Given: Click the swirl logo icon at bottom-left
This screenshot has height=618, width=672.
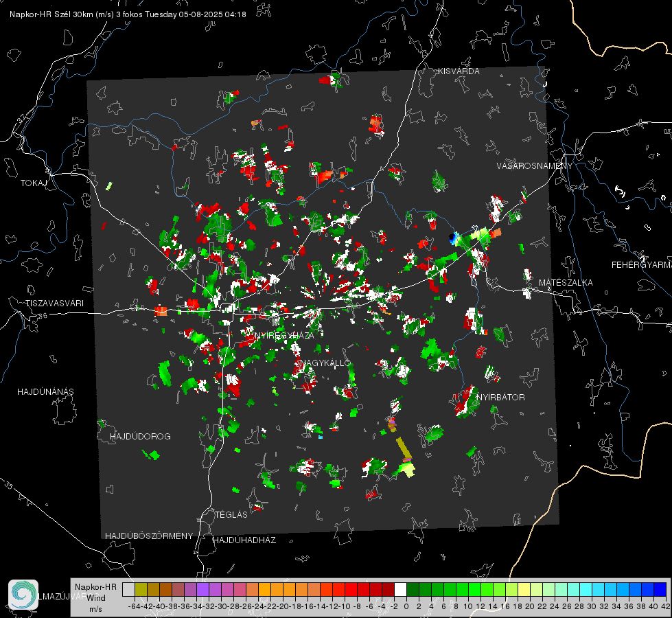Looking at the screenshot, I should pos(23,595).
